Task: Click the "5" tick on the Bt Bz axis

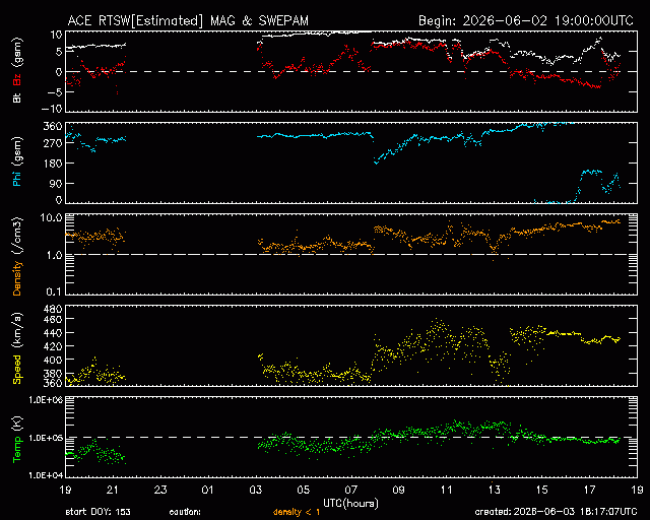Action: point(59,52)
